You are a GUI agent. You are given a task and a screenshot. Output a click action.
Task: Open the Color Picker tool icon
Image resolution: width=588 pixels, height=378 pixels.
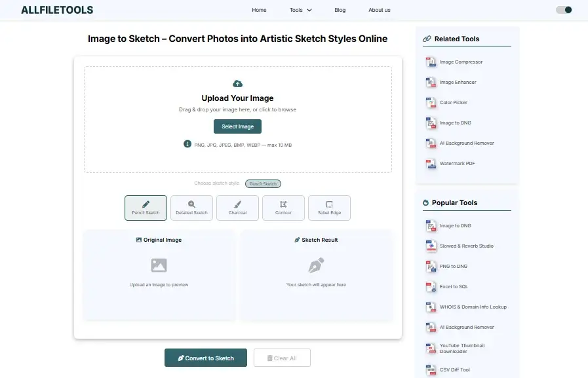point(431,103)
